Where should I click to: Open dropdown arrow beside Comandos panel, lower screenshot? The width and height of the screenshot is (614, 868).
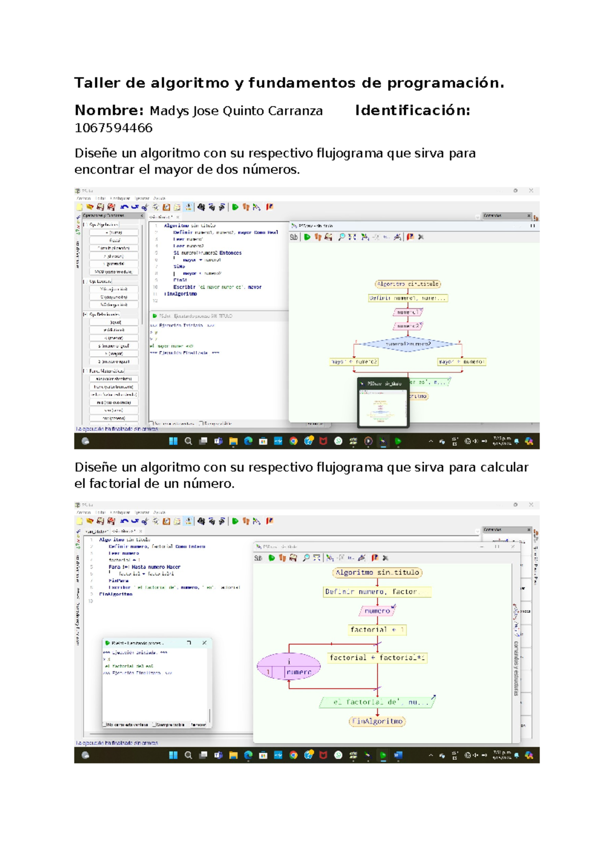click(x=478, y=530)
